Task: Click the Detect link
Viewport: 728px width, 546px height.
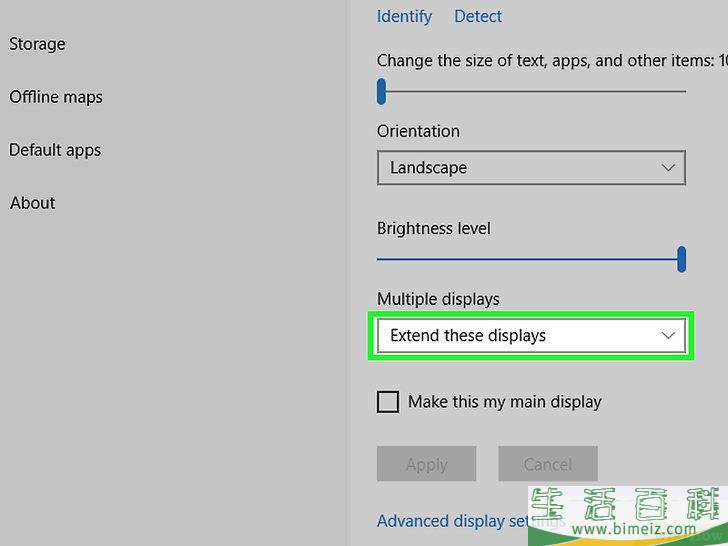Action: click(478, 16)
